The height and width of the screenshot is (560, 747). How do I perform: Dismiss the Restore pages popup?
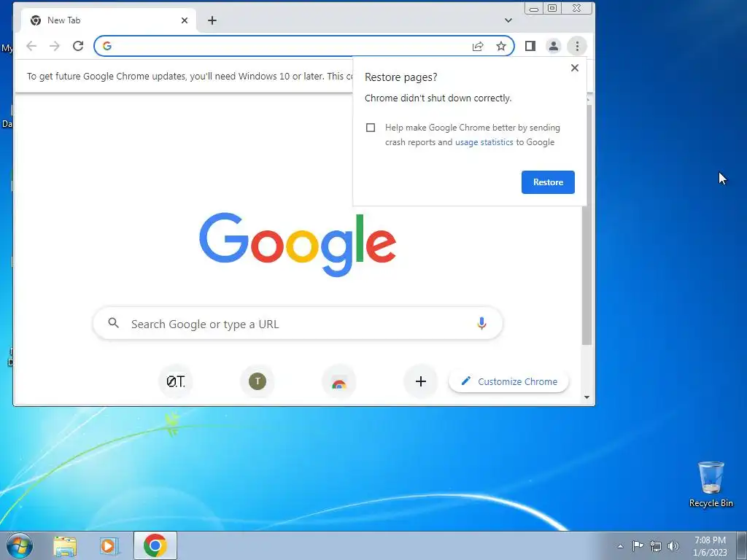coord(575,68)
